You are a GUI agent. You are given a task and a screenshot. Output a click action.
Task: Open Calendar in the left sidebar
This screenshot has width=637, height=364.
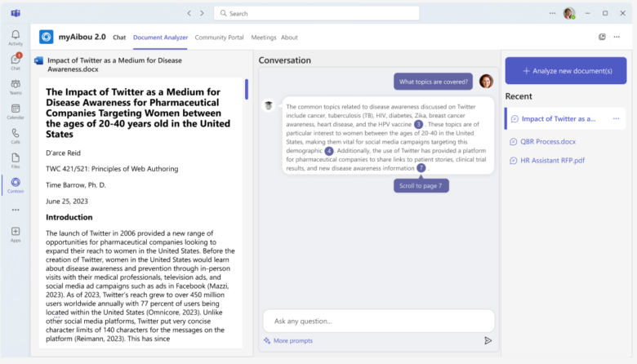click(x=16, y=111)
